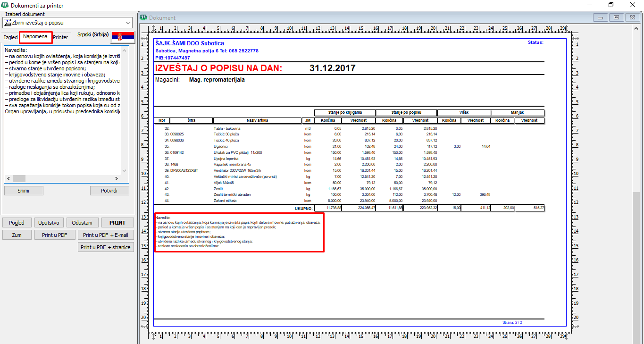Click the bottom-right ruler margin marker
Image resolution: width=644 pixels, height=344 pixels.
point(566,336)
